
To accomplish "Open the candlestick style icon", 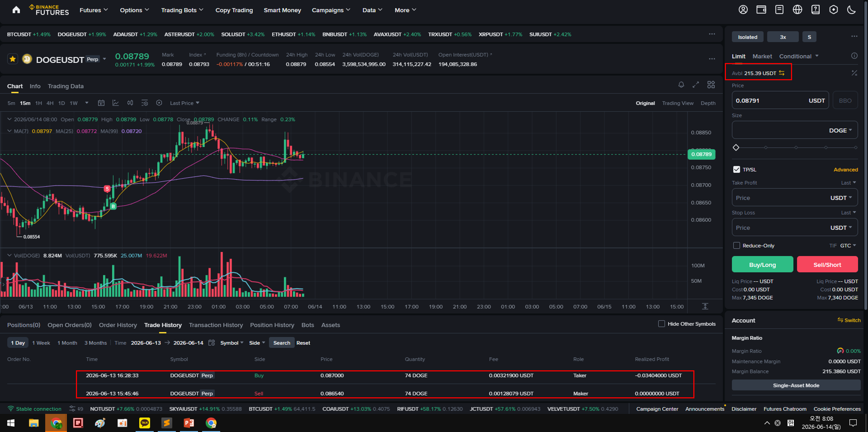I will point(130,103).
